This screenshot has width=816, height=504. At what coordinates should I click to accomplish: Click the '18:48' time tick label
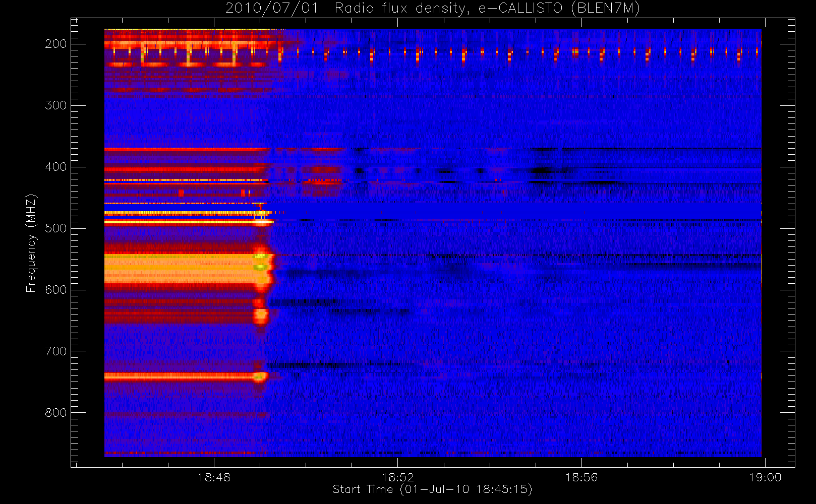tap(214, 477)
